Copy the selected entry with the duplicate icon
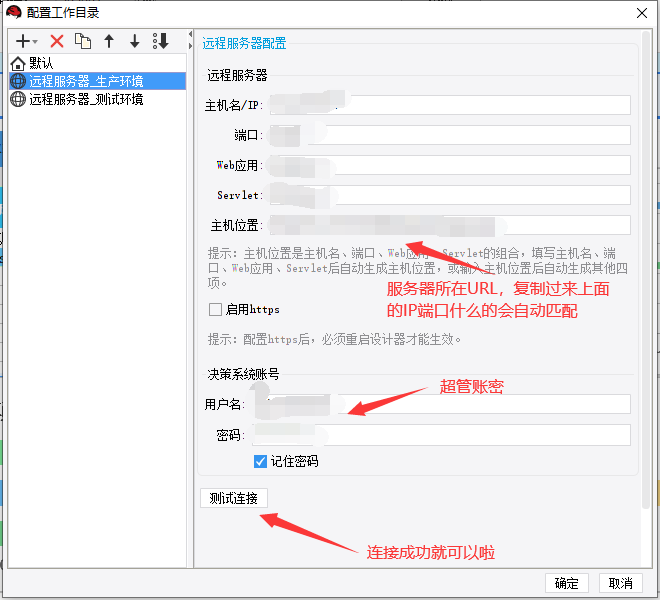This screenshot has height=600, width=660. pos(83,41)
